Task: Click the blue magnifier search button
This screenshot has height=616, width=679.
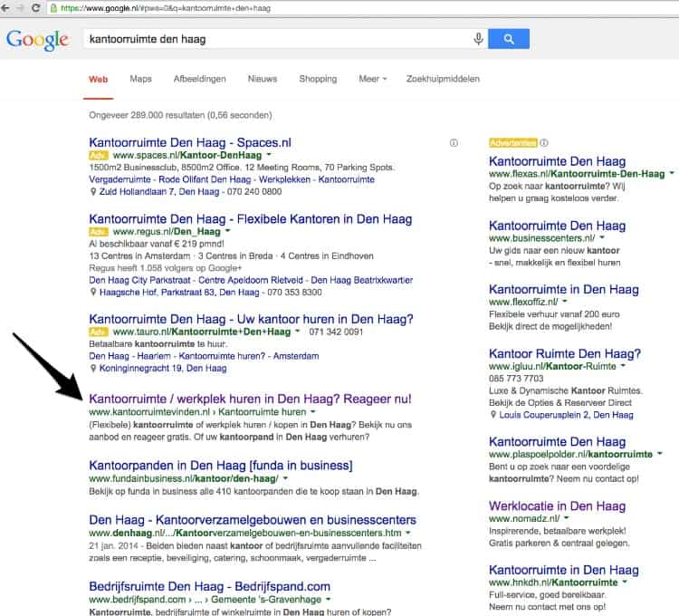Action: (509, 39)
